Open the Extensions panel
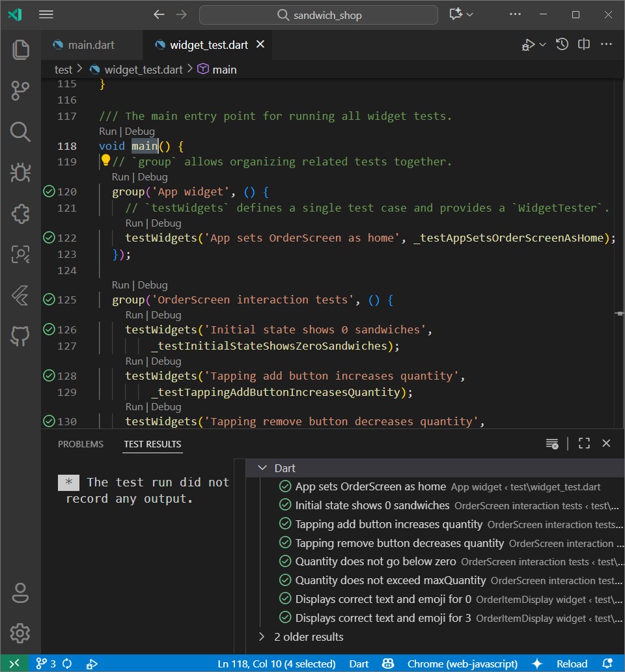Image resolution: width=625 pixels, height=672 pixels. click(20, 215)
